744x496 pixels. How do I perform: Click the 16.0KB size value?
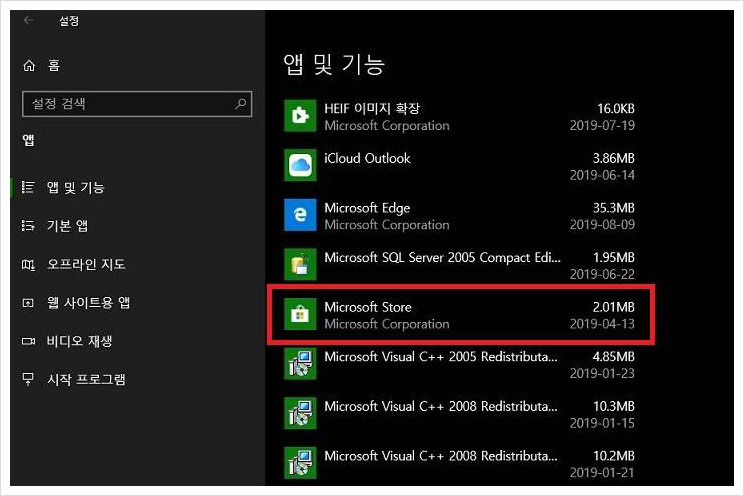pyautogui.click(x=615, y=109)
